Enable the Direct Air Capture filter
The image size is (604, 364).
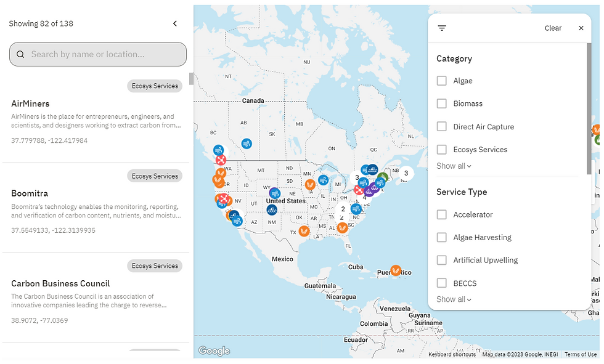[441, 127]
